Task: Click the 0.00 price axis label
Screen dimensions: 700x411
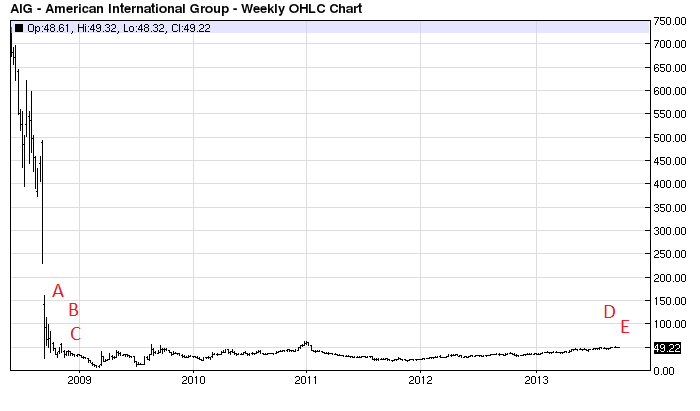Action: pyautogui.click(x=663, y=371)
